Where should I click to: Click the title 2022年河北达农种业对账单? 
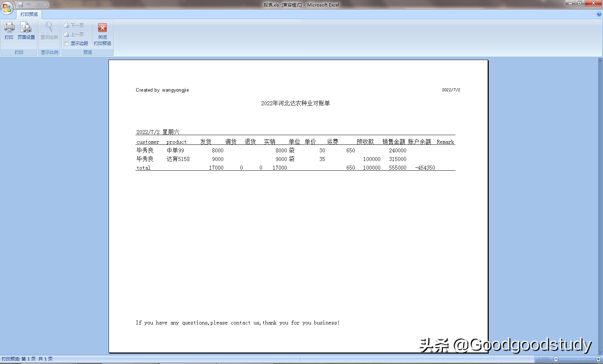(295, 103)
